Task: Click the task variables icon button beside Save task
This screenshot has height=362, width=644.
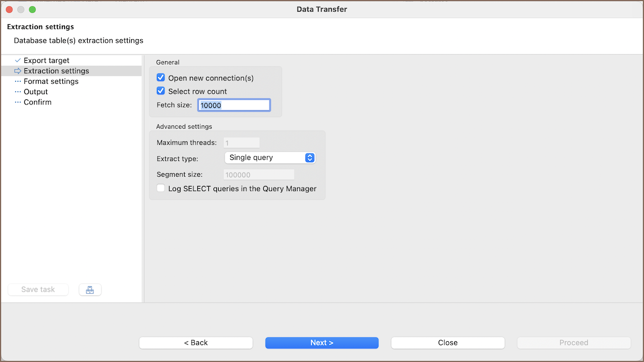Action: coord(89,290)
